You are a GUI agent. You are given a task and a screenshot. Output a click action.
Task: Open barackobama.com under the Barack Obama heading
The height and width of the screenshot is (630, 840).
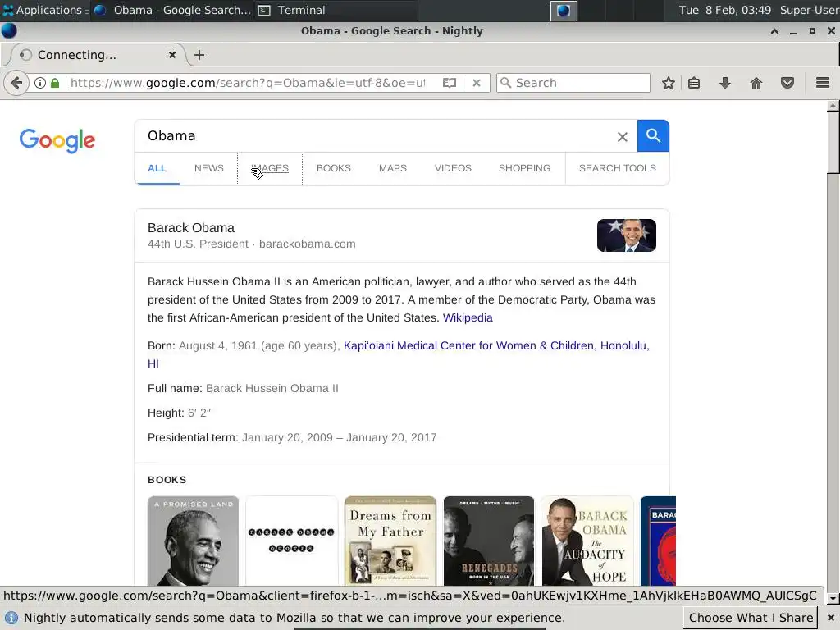tap(307, 244)
